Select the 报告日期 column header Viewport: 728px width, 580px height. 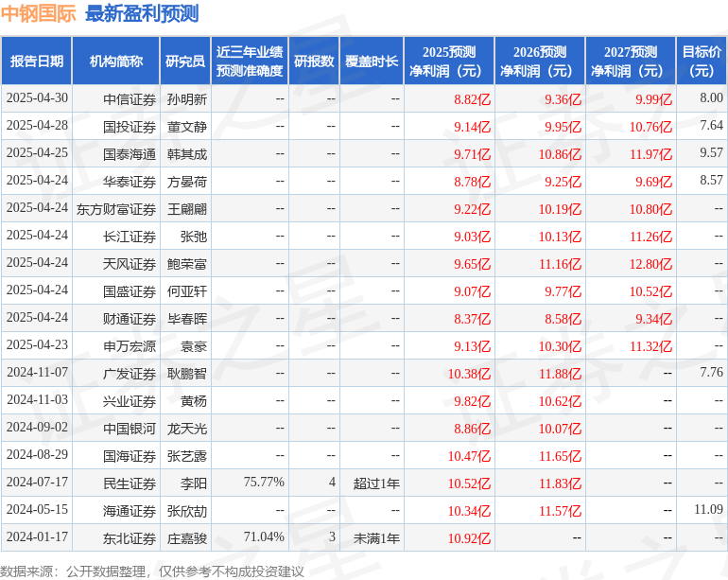click(x=37, y=61)
